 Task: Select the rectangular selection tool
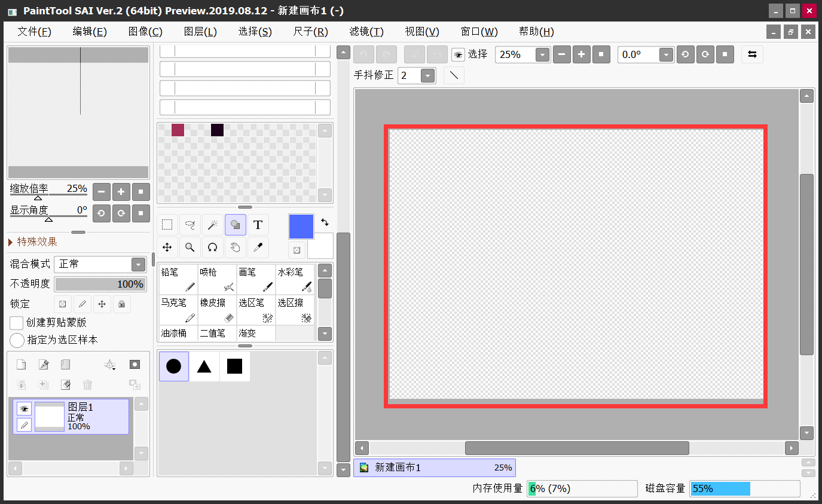pyautogui.click(x=167, y=225)
